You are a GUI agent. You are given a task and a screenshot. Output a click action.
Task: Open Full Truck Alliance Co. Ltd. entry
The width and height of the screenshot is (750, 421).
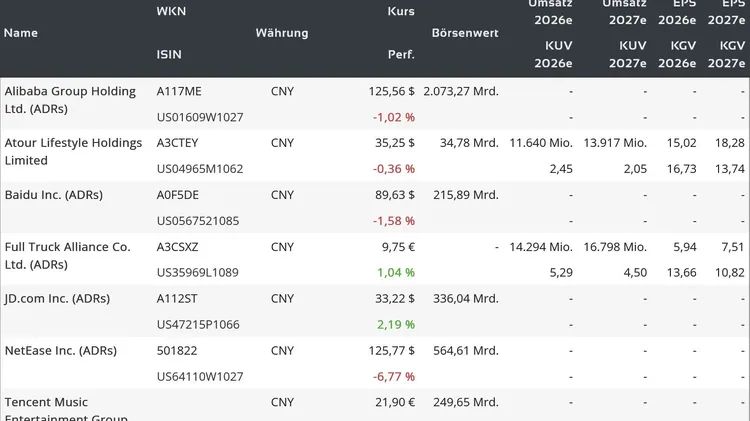[67, 255]
